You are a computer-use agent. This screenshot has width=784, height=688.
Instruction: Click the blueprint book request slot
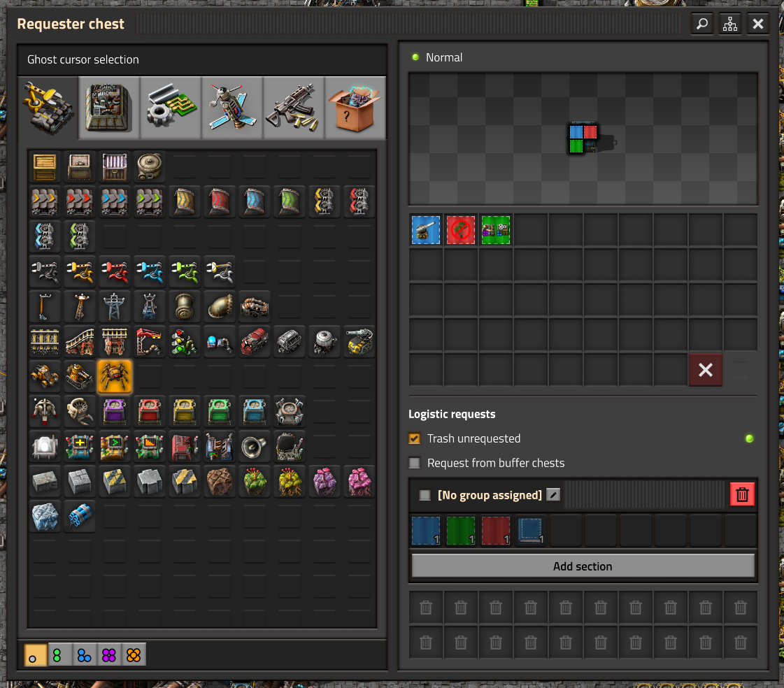[531, 531]
